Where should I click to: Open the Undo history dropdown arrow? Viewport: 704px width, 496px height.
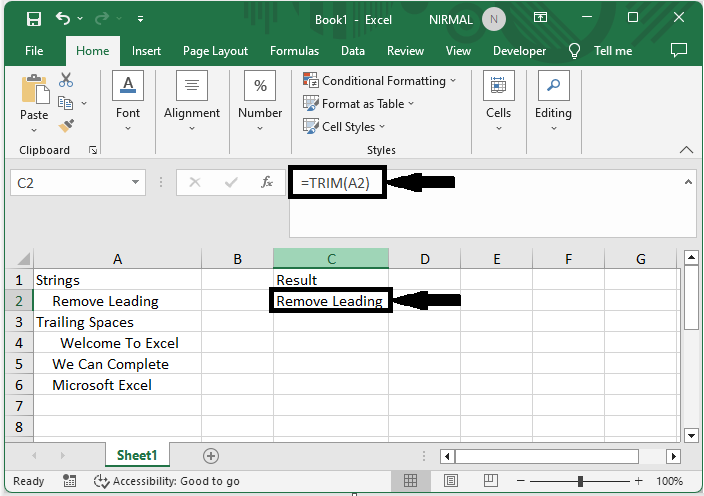tap(80, 18)
